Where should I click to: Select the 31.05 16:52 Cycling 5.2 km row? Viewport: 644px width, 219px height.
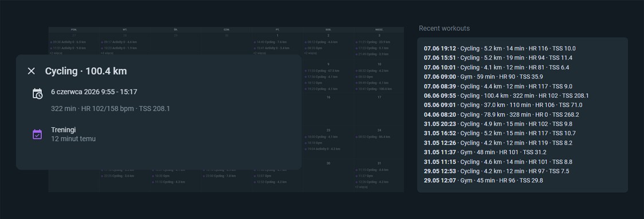point(500,134)
